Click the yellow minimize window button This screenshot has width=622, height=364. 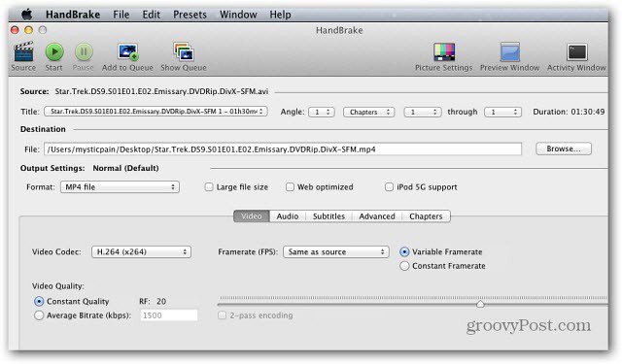(x=28, y=30)
